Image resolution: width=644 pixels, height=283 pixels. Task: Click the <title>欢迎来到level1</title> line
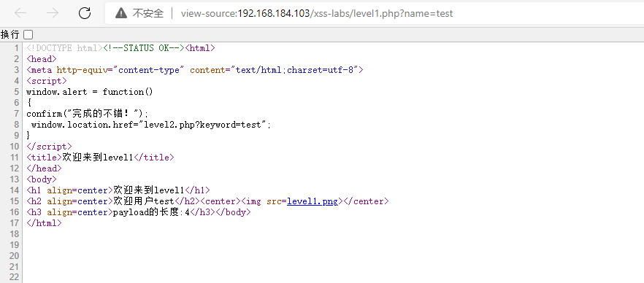point(100,158)
